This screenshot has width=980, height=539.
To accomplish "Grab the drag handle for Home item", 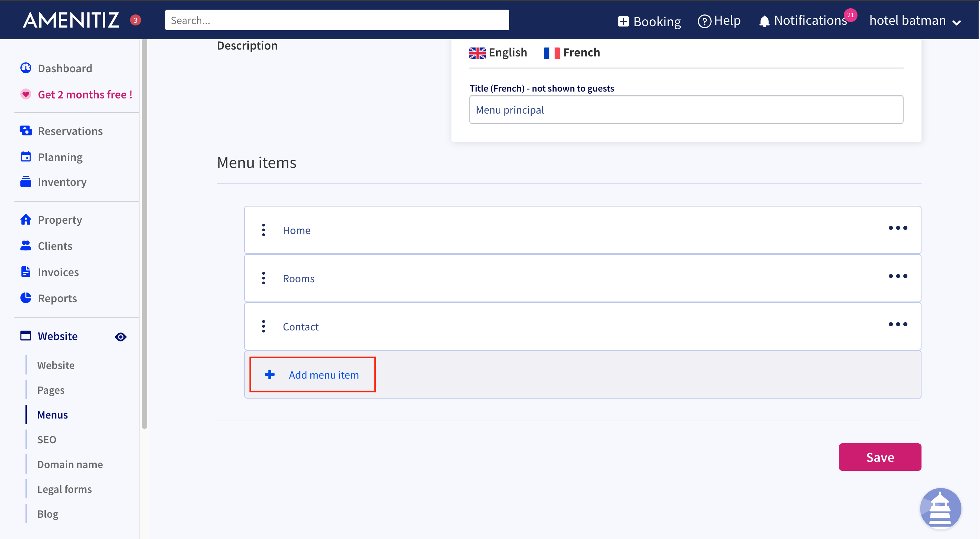I will pyautogui.click(x=264, y=230).
